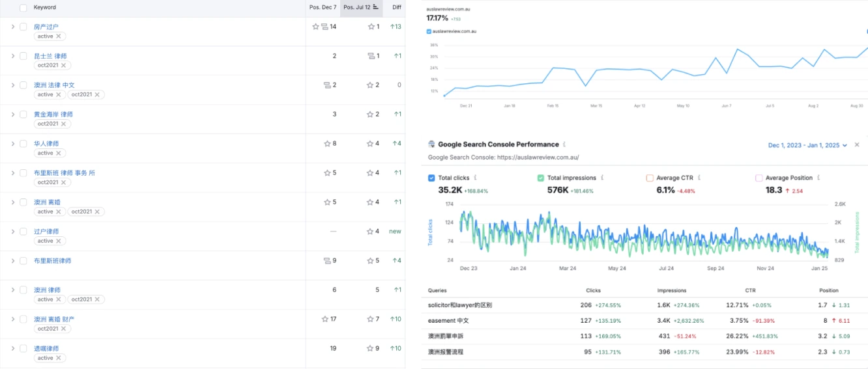
Task: Uncheck the Total clicks metric checkbox
Action: [431, 178]
